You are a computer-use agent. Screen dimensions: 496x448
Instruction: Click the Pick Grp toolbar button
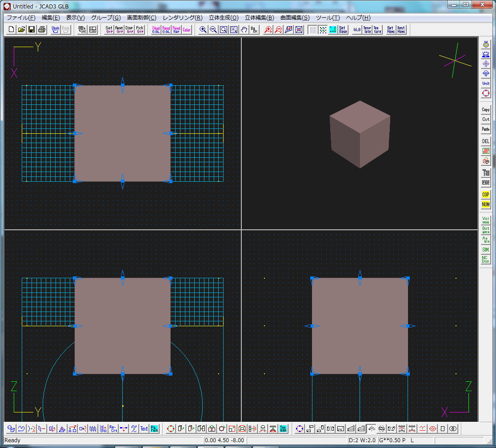point(140,30)
